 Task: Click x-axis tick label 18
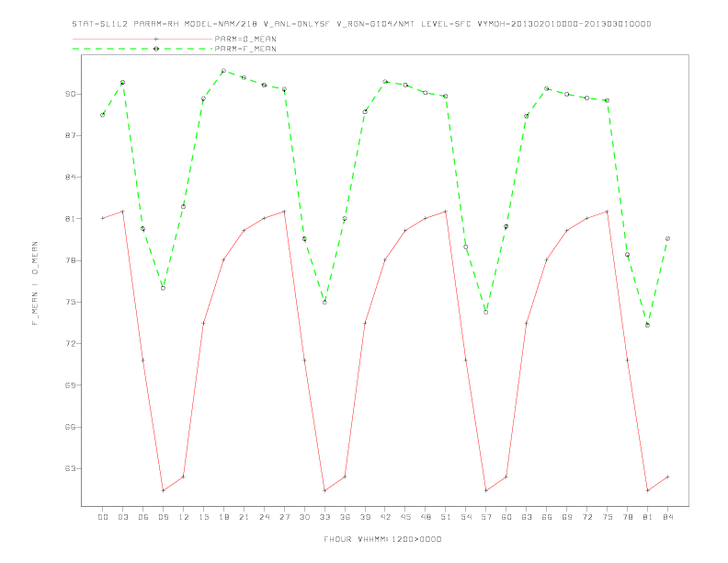coord(223,517)
